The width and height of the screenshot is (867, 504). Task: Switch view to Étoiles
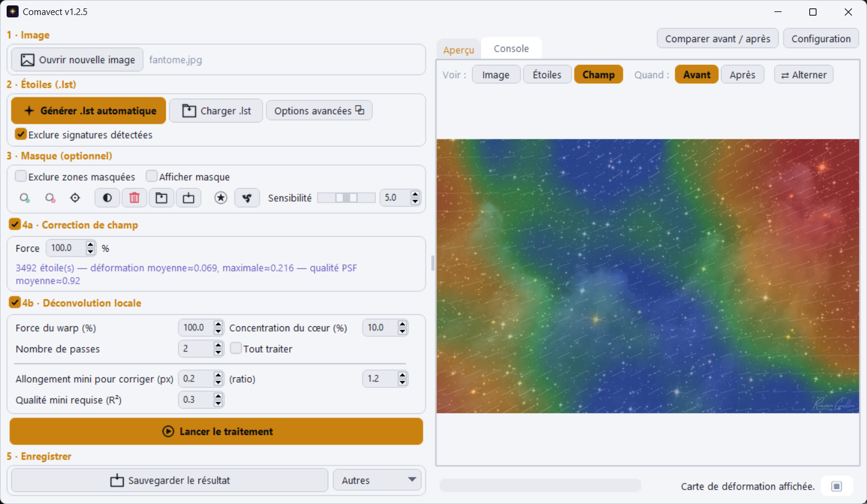tap(547, 74)
